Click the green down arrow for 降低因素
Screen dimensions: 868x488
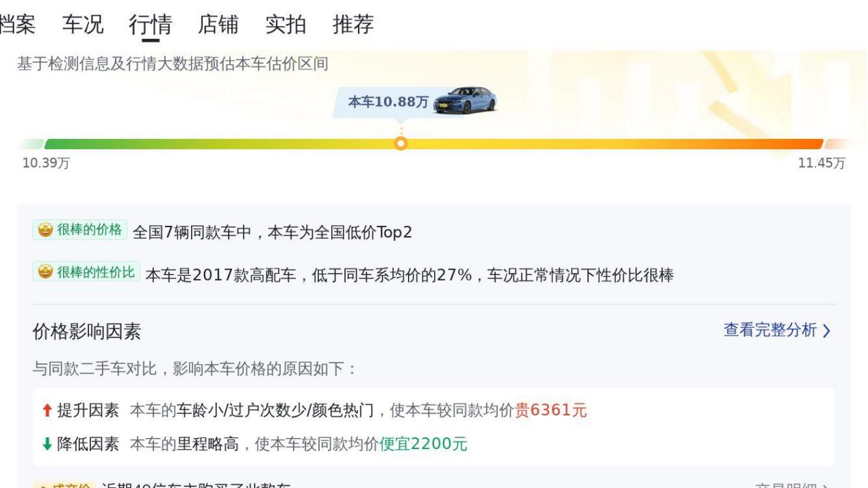47,444
